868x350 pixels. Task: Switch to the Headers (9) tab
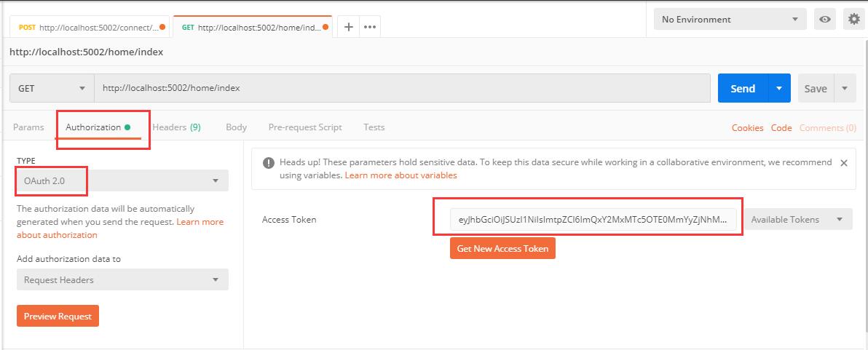[x=176, y=127]
